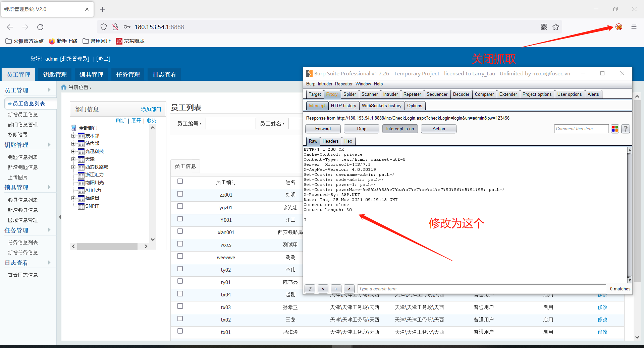
Task: Open the 火狐官方站点 bookmark folder
Action: pos(24,41)
